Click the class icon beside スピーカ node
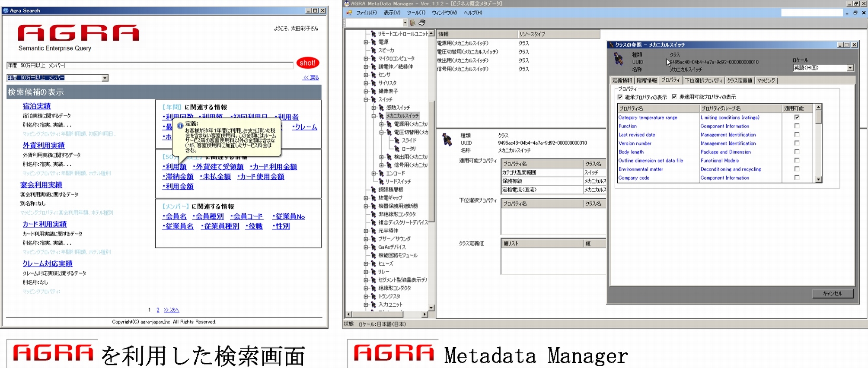This screenshot has height=368, width=868. [x=373, y=50]
